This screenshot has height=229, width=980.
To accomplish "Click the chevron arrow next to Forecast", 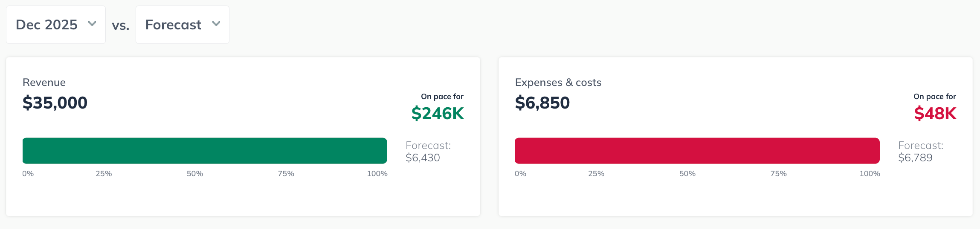I will (216, 24).
